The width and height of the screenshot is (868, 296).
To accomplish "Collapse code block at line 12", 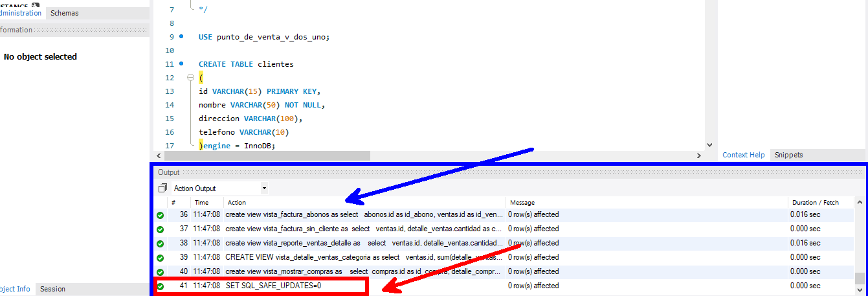I will coord(190,78).
